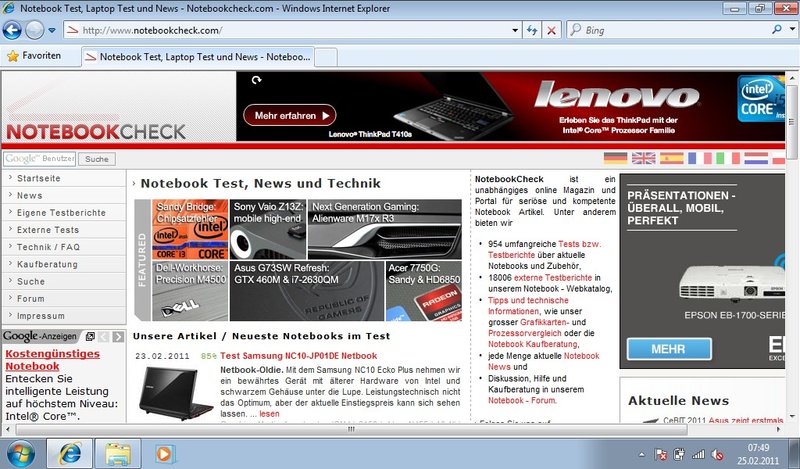Select the Italian flag language icon
Image resolution: width=800 pixels, height=469 pixels.
[x=728, y=158]
